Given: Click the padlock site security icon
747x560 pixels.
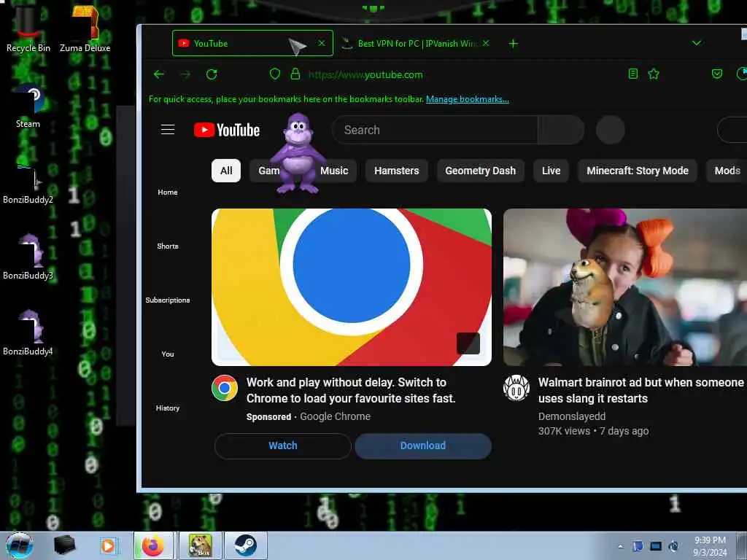Looking at the screenshot, I should 295,74.
